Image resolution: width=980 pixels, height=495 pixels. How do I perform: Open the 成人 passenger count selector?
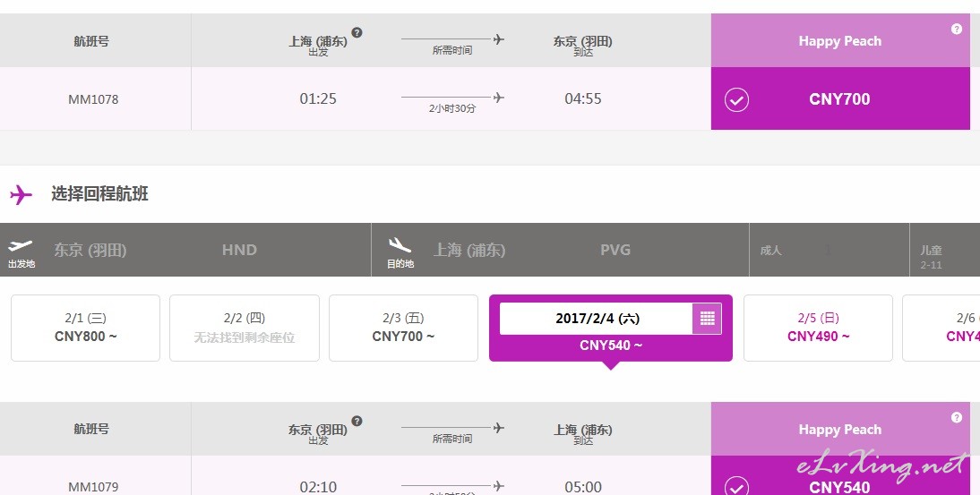click(x=830, y=250)
